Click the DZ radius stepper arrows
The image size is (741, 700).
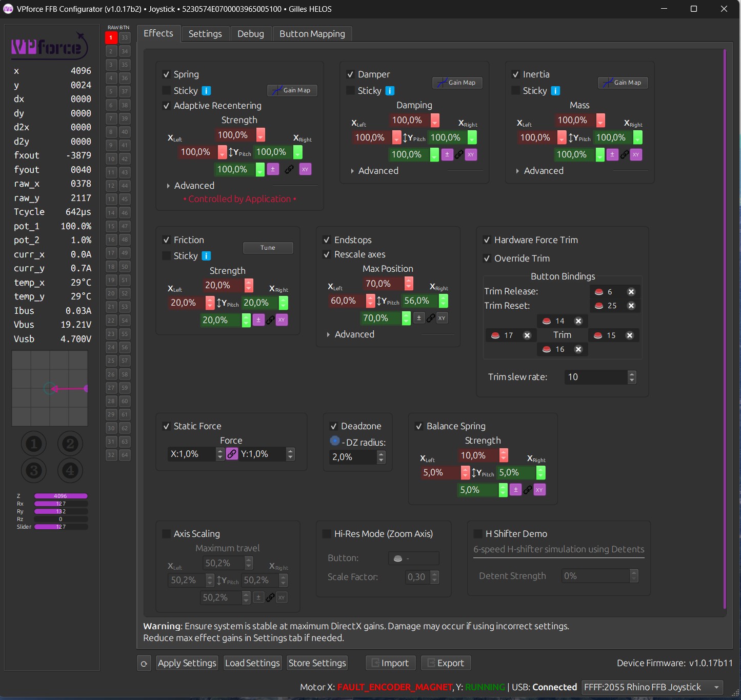click(381, 457)
